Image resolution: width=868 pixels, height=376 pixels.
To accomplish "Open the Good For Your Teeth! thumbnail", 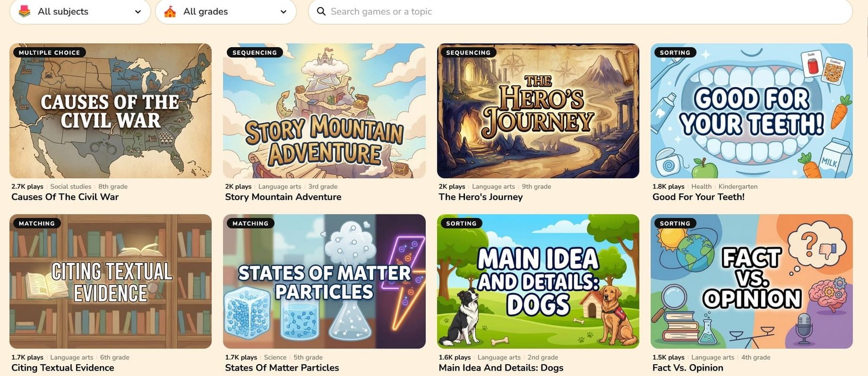I will [752, 111].
